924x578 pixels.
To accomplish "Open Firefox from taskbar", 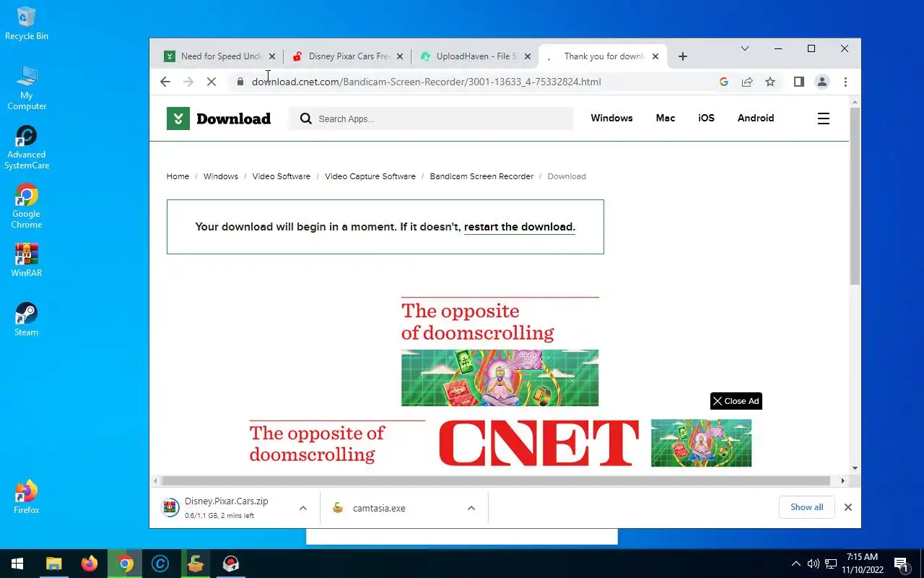I will click(x=90, y=564).
